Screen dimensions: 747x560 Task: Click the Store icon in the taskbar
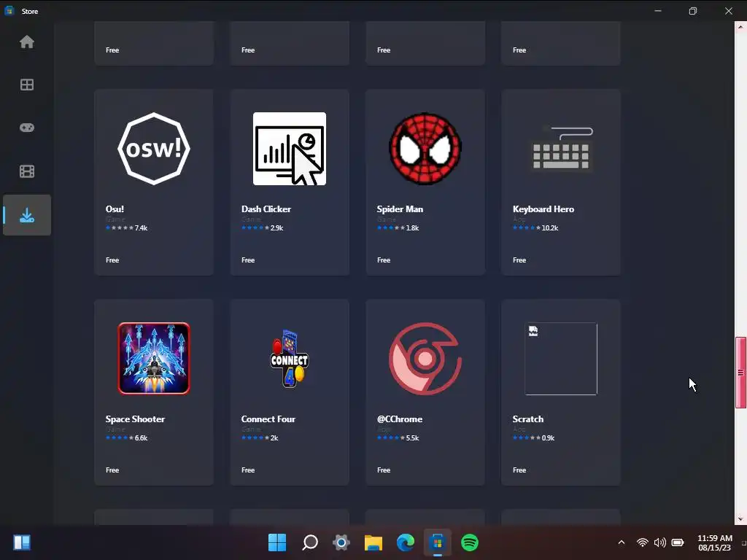pyautogui.click(x=438, y=542)
